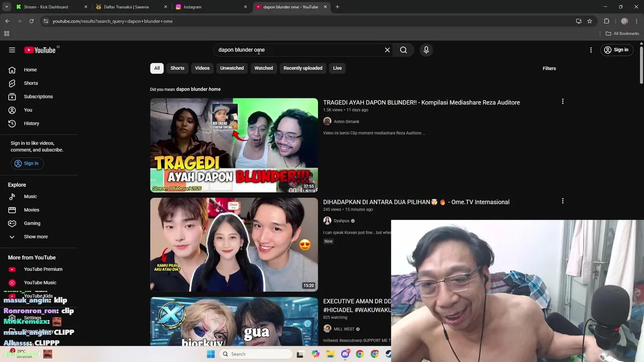
Task: Select the Live filter chip
Action: (337, 68)
